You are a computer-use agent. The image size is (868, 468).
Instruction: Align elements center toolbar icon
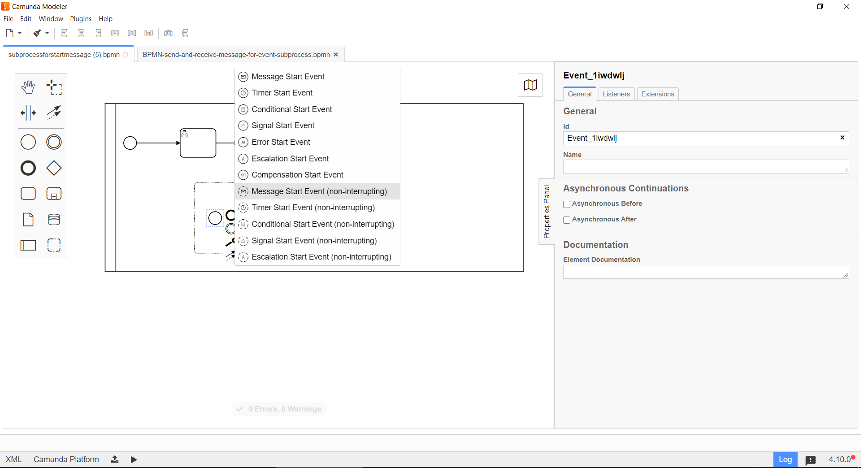point(82,33)
